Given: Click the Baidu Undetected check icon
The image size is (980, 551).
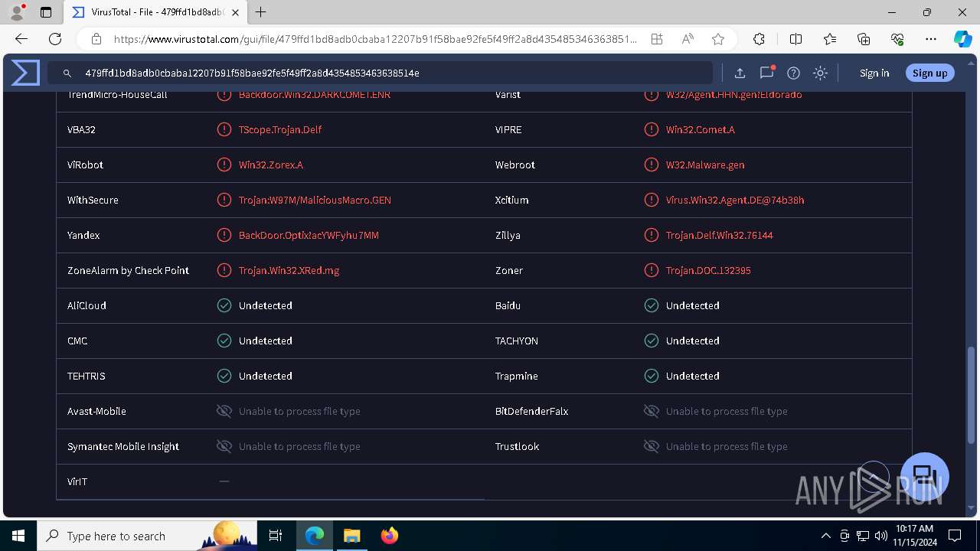Looking at the screenshot, I should pos(652,305).
